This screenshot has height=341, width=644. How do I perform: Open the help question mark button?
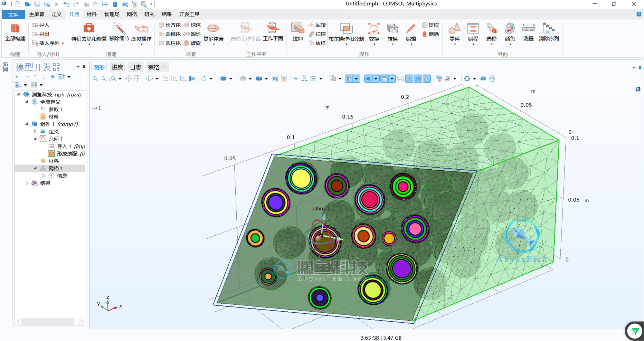(639, 14)
